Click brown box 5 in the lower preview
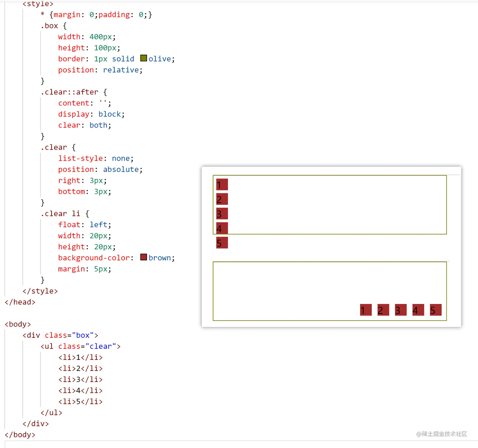 click(436, 310)
